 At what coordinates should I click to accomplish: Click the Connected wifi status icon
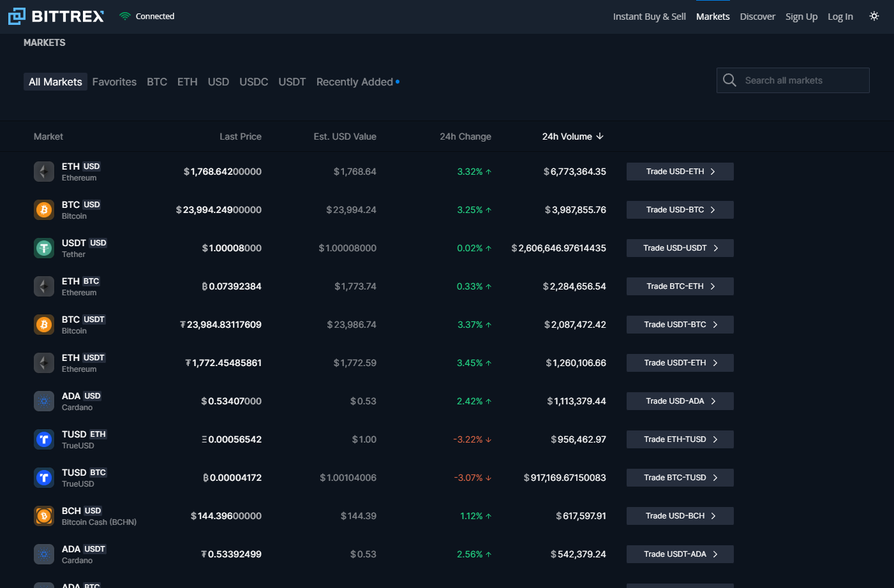coord(125,17)
